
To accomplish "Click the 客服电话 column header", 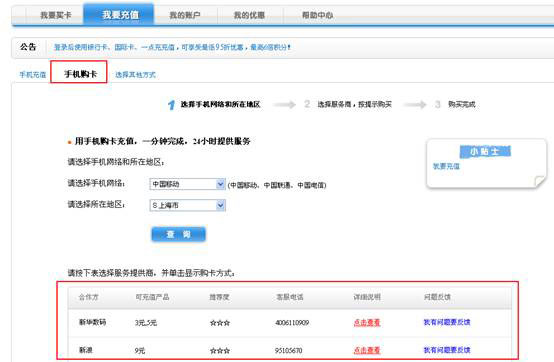I will pyautogui.click(x=290, y=297).
